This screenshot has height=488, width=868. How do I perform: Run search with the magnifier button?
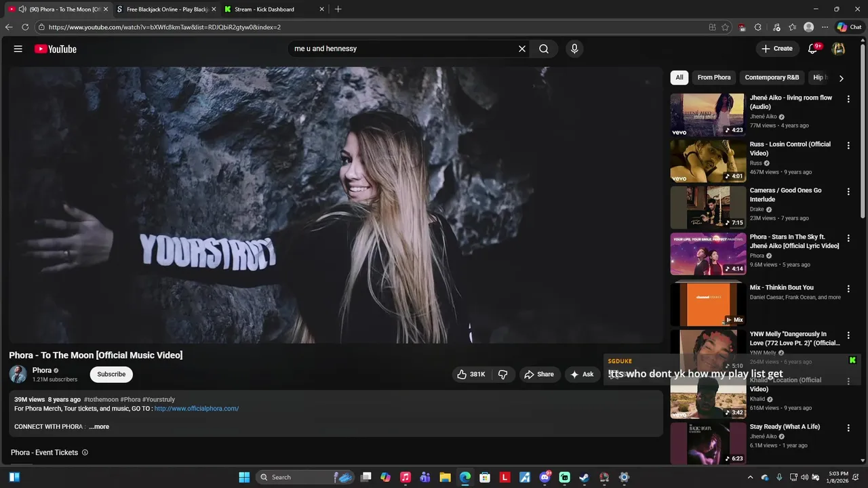544,49
